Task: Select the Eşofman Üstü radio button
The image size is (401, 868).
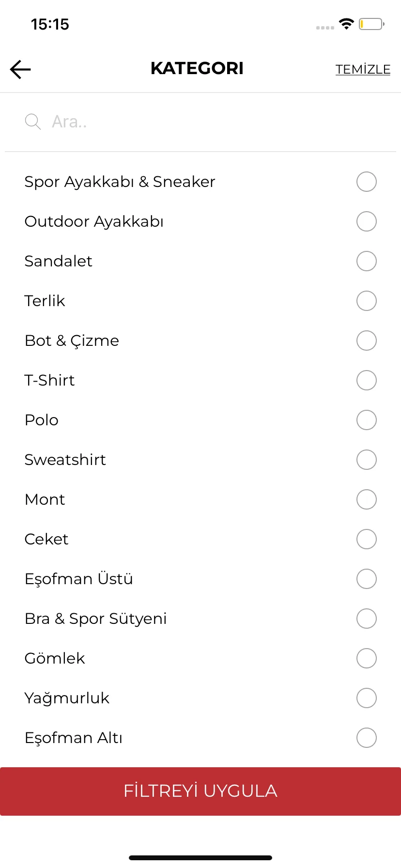Action: tap(367, 579)
